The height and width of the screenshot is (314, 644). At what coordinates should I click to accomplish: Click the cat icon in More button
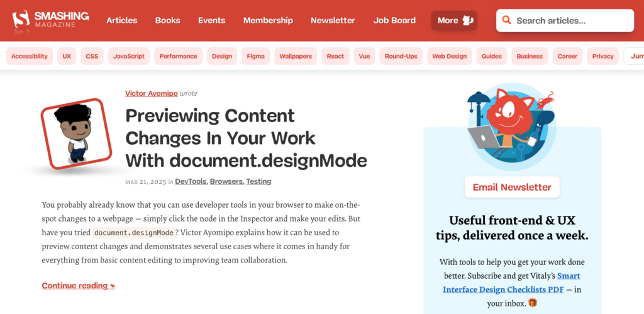[x=467, y=20]
